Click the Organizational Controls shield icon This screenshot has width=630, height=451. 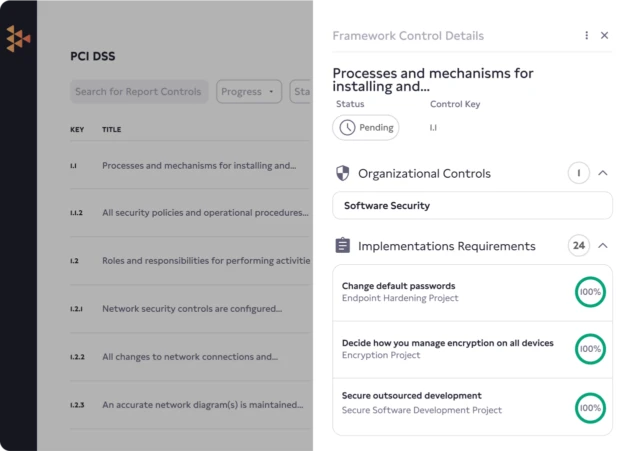[343, 173]
